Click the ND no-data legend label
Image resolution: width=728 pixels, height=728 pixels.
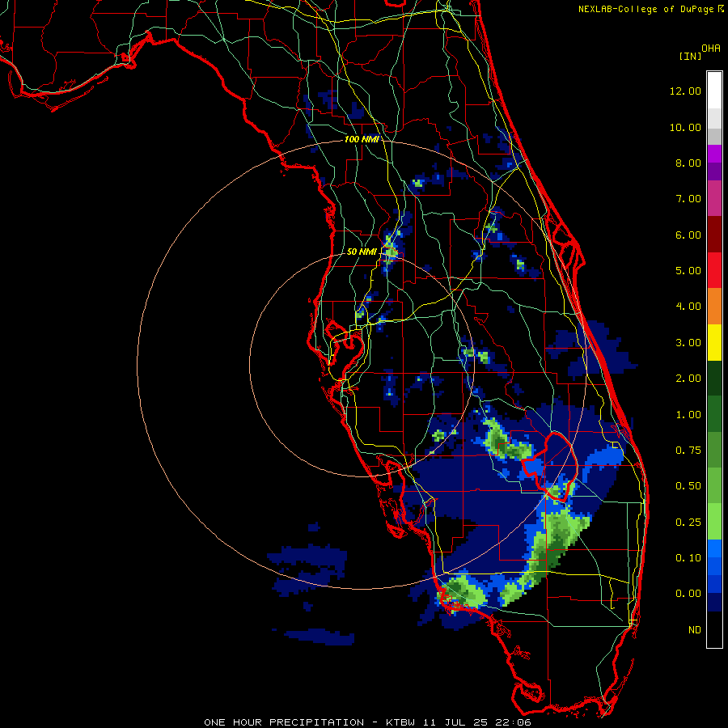click(x=695, y=630)
